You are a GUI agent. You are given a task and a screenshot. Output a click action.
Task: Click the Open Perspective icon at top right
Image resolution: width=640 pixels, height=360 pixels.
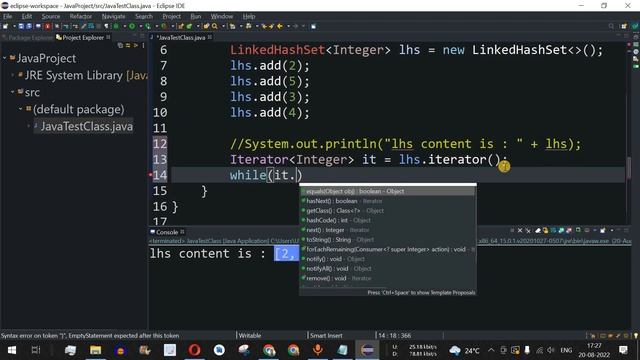(624, 26)
